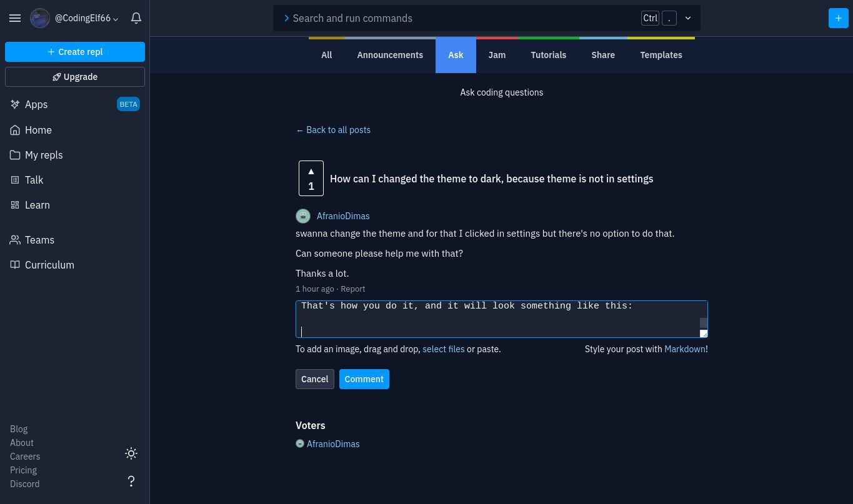This screenshot has width=853, height=504.
Task: Open the Careers footer link
Action: coord(25,457)
